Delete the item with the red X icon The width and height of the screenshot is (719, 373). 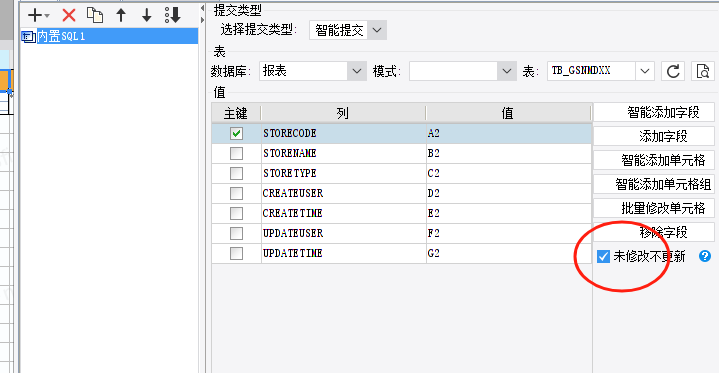coord(69,15)
